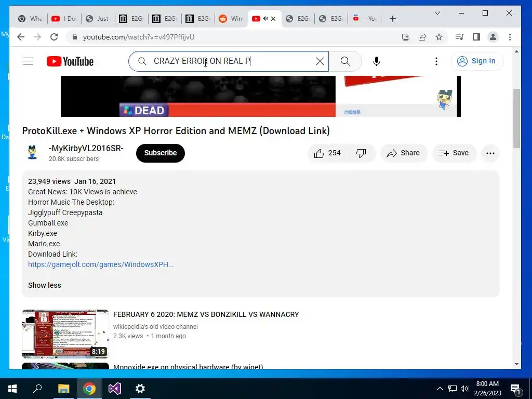Click the magnifier search submit button

coord(345,61)
